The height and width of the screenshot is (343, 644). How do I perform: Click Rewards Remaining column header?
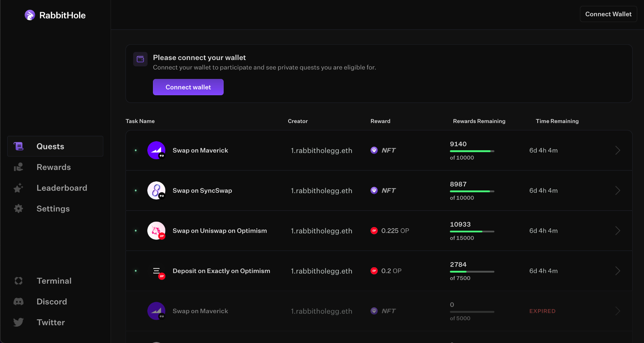point(479,121)
